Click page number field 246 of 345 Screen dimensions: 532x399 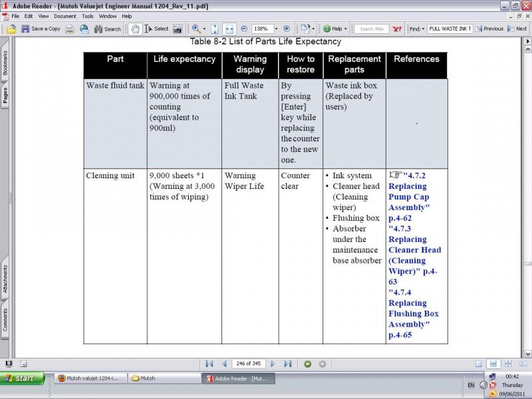point(248,364)
